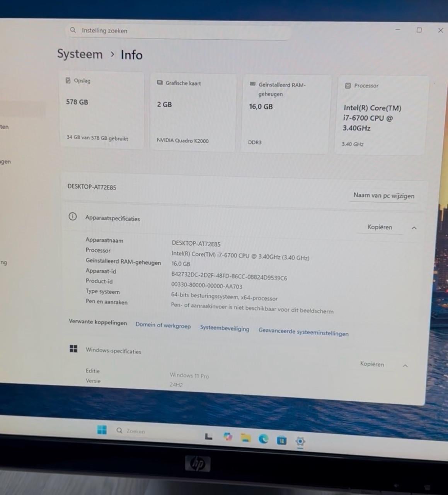The width and height of the screenshot is (448, 495).
Task: Click the Opslag storage icon on the first card
Action: (69, 80)
